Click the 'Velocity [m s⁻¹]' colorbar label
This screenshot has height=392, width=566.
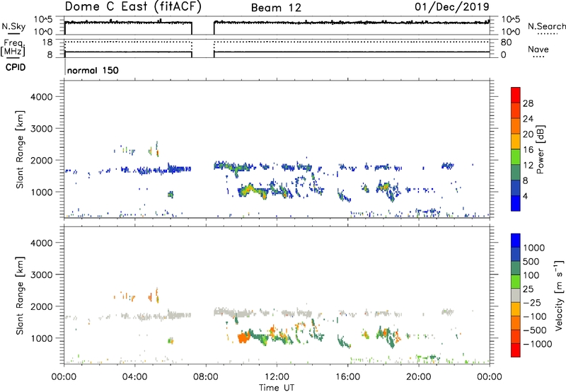559,295
